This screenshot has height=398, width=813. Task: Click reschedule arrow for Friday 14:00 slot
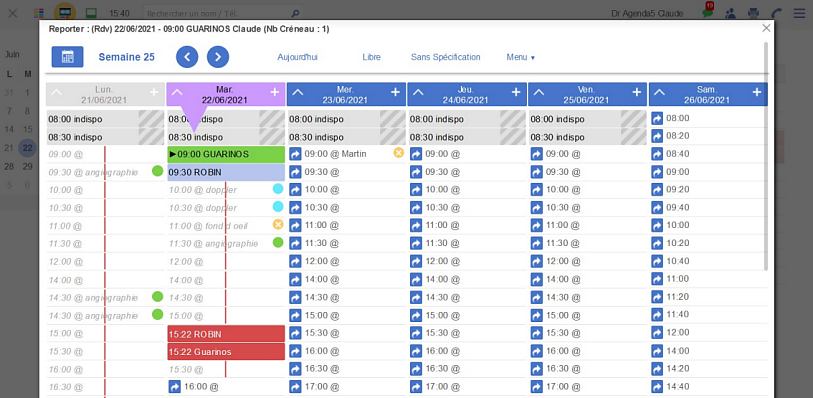point(537,280)
